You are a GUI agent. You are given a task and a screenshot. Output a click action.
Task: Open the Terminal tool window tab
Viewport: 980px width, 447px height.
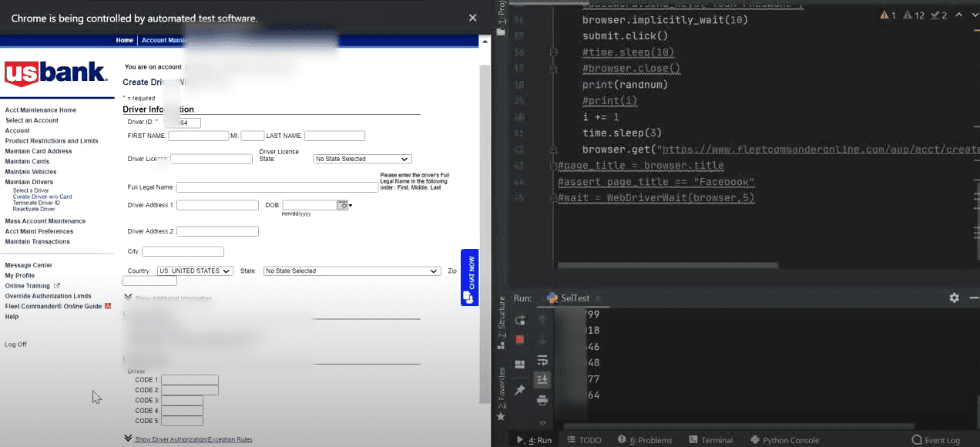point(710,440)
